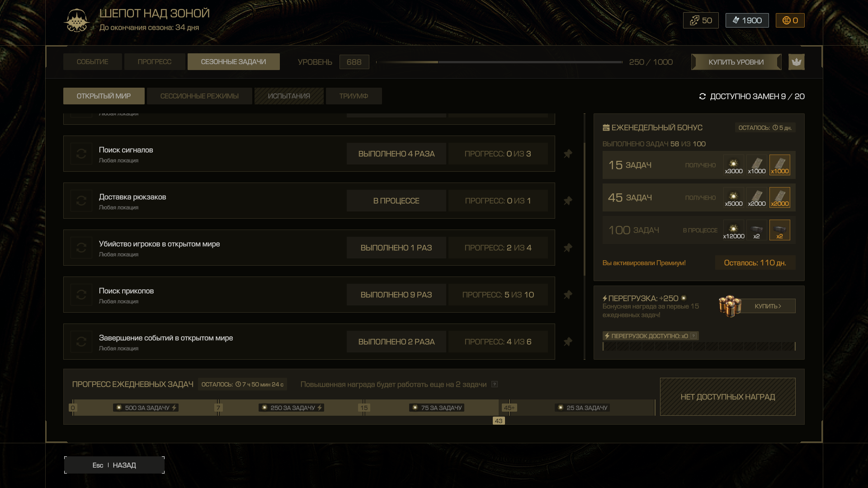Click the task list vertical scrollbar
This screenshot has height=488, width=868.
tap(584, 210)
